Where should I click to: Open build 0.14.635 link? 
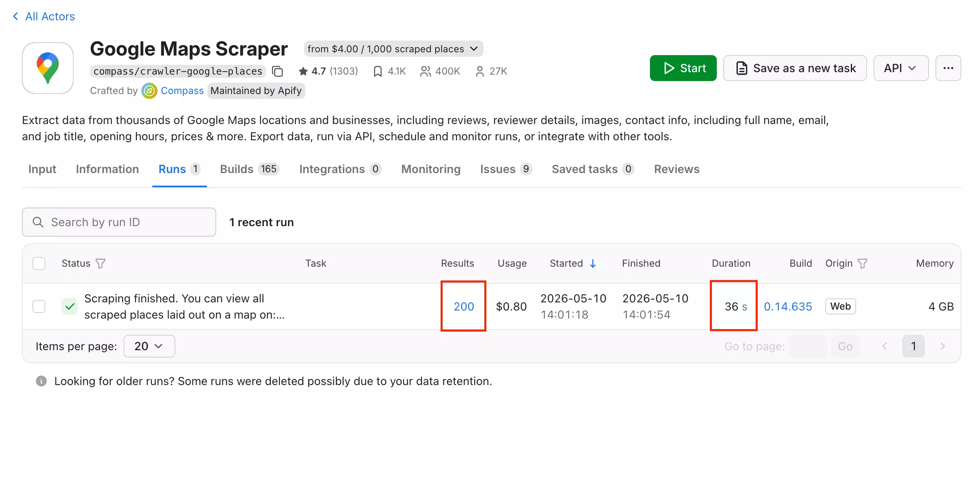point(788,306)
